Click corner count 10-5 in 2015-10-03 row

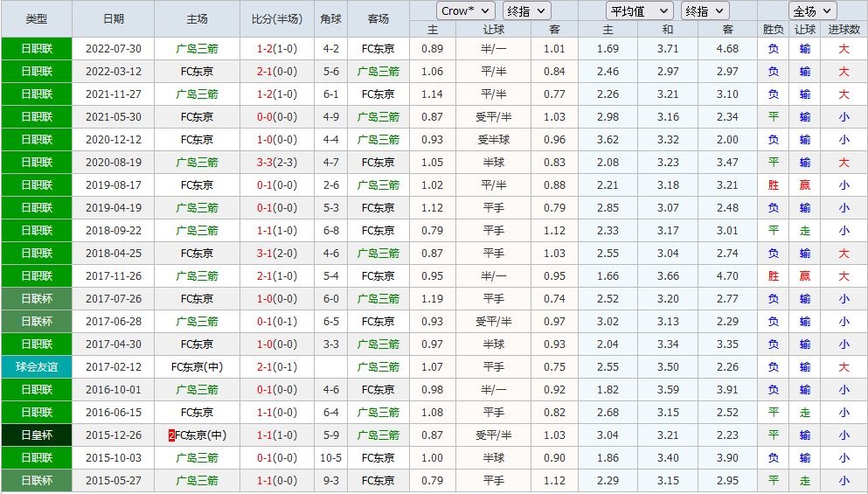pyautogui.click(x=331, y=458)
